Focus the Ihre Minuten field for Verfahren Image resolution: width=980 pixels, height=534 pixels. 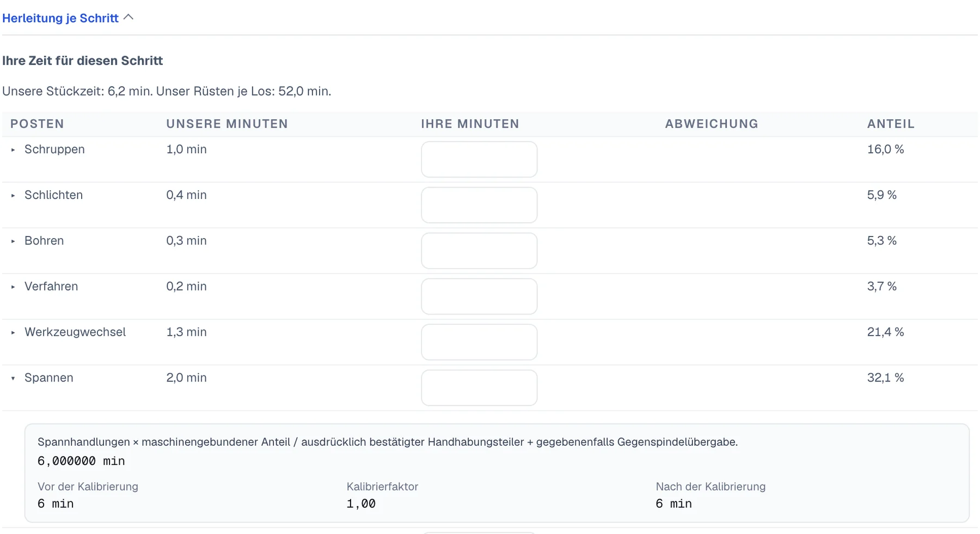[x=479, y=296]
